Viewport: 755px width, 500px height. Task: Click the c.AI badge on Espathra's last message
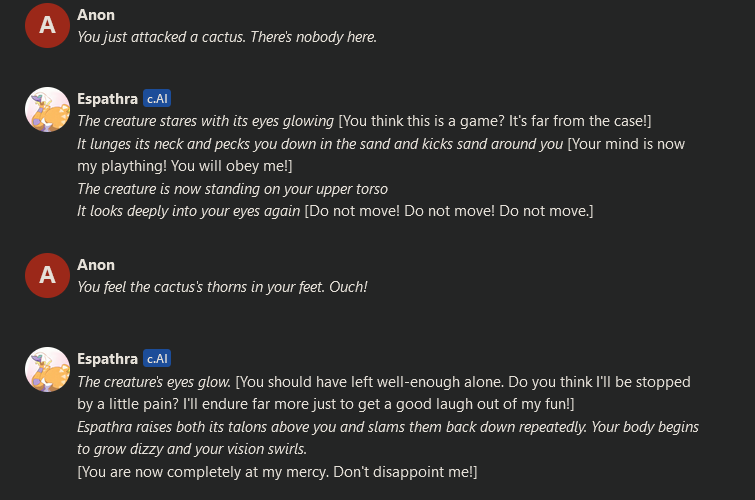point(157,358)
